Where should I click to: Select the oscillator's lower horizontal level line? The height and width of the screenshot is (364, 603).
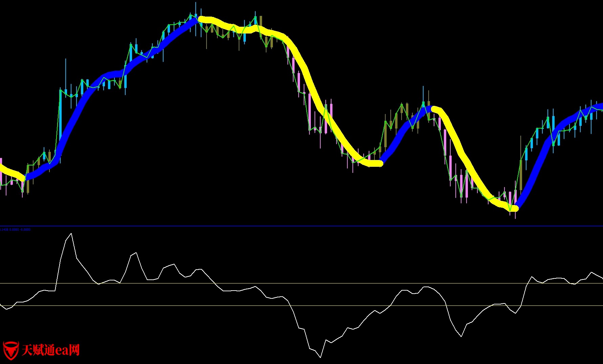tap(301, 305)
